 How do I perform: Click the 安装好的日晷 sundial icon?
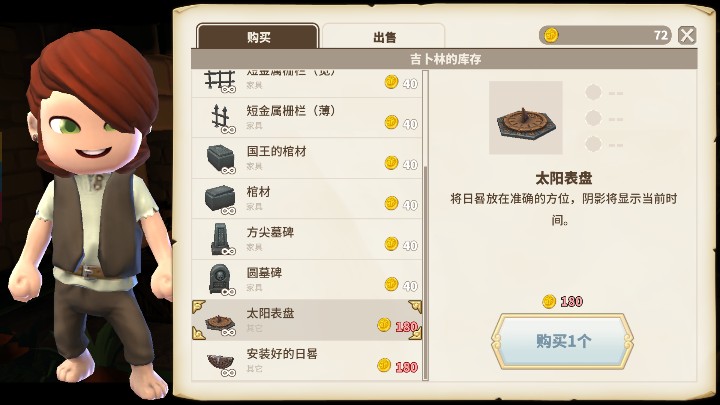coord(220,363)
